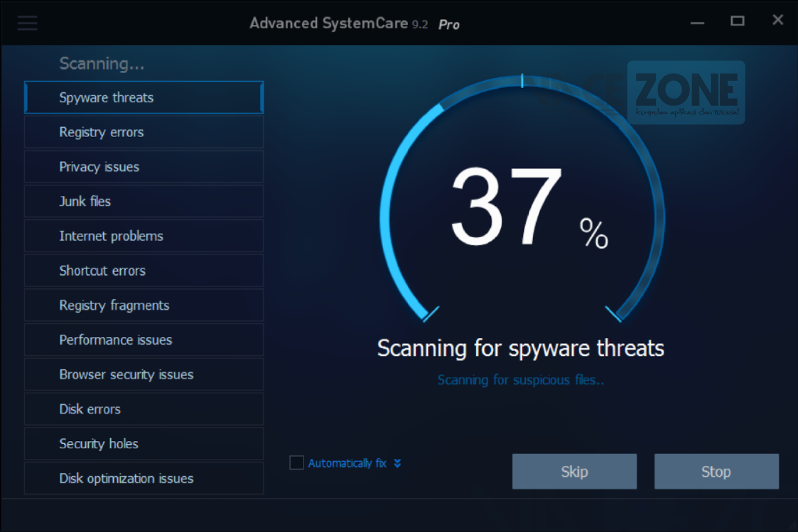Select Privacy issues scan item
Viewport: 798px width, 532px height.
click(144, 167)
